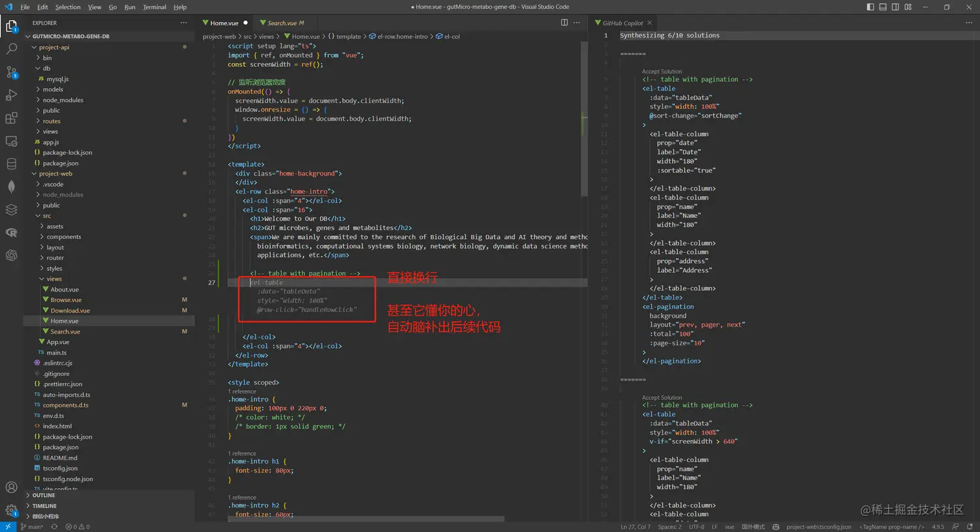Open Run and Debug view
980x532 pixels.
(x=12, y=95)
